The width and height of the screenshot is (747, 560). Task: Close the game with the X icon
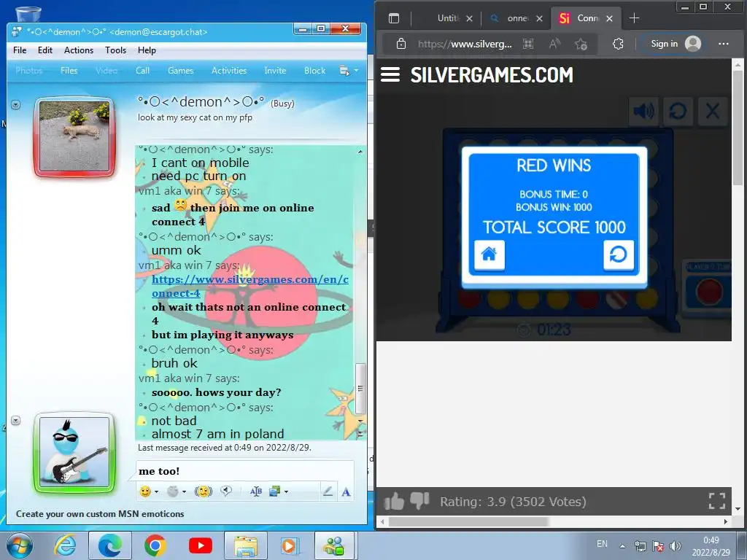click(x=713, y=112)
